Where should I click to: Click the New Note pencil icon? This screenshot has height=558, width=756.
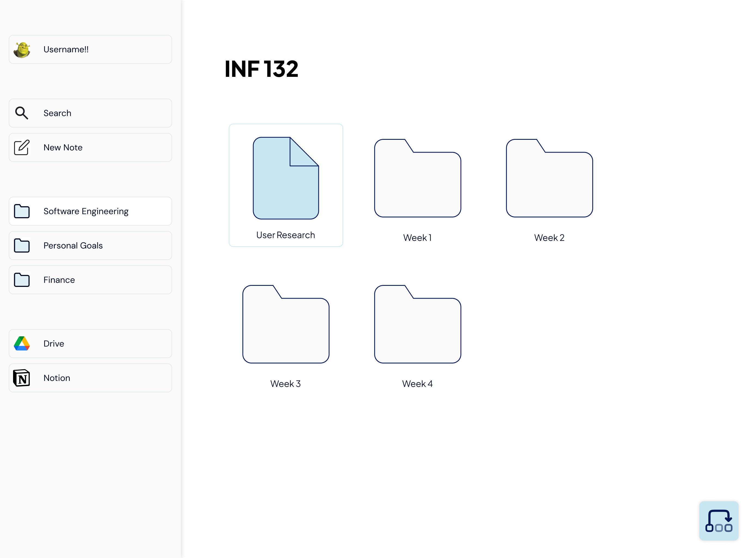(x=22, y=148)
